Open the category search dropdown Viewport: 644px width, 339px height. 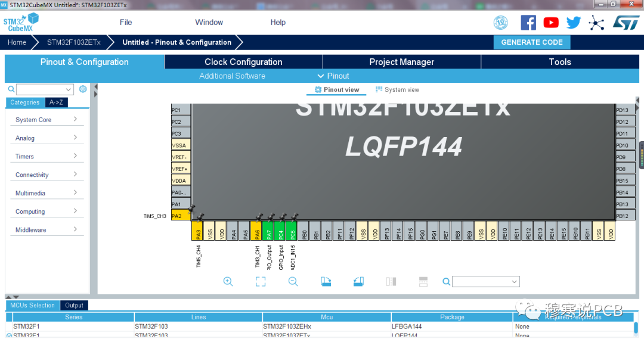pos(68,89)
